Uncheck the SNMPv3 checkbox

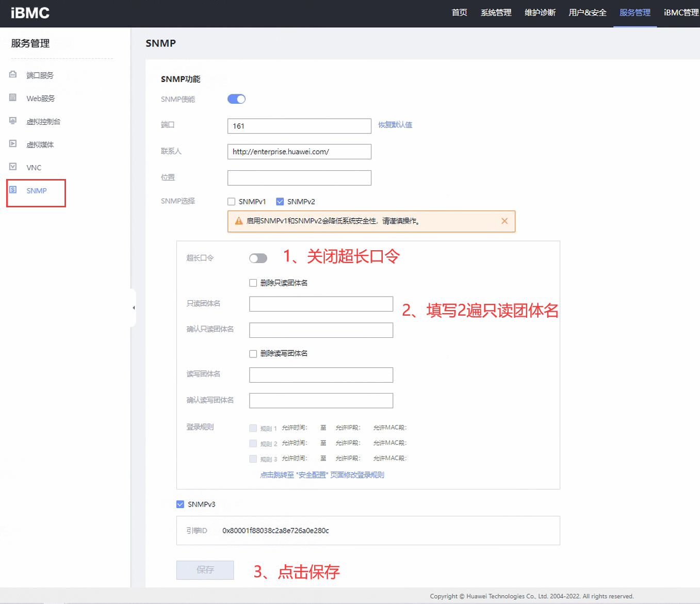click(x=180, y=504)
